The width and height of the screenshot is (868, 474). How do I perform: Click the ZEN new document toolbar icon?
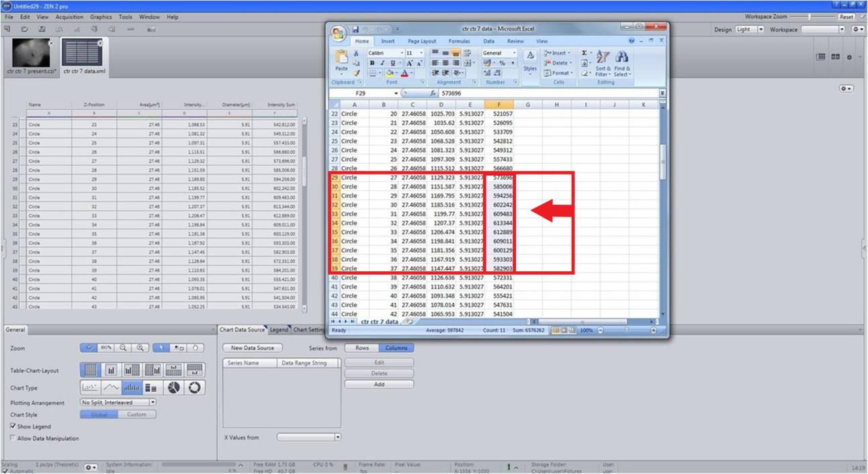pos(6,29)
